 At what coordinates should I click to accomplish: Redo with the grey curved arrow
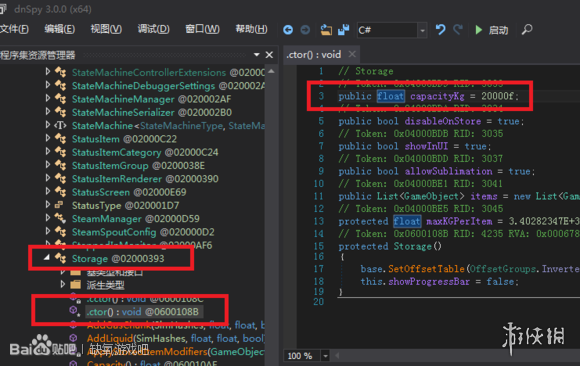click(458, 30)
